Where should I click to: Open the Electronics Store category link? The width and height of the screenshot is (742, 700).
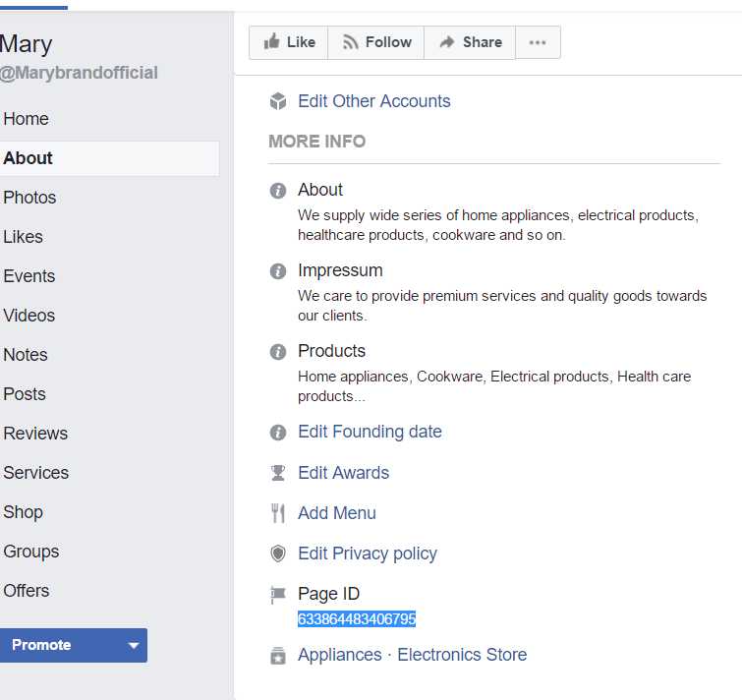pyautogui.click(x=462, y=655)
